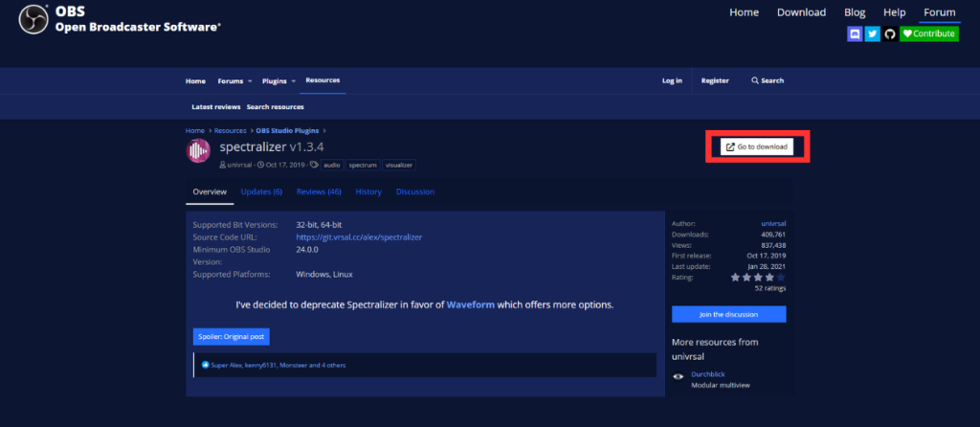
Task: Click the Go to download button
Action: pos(756,146)
